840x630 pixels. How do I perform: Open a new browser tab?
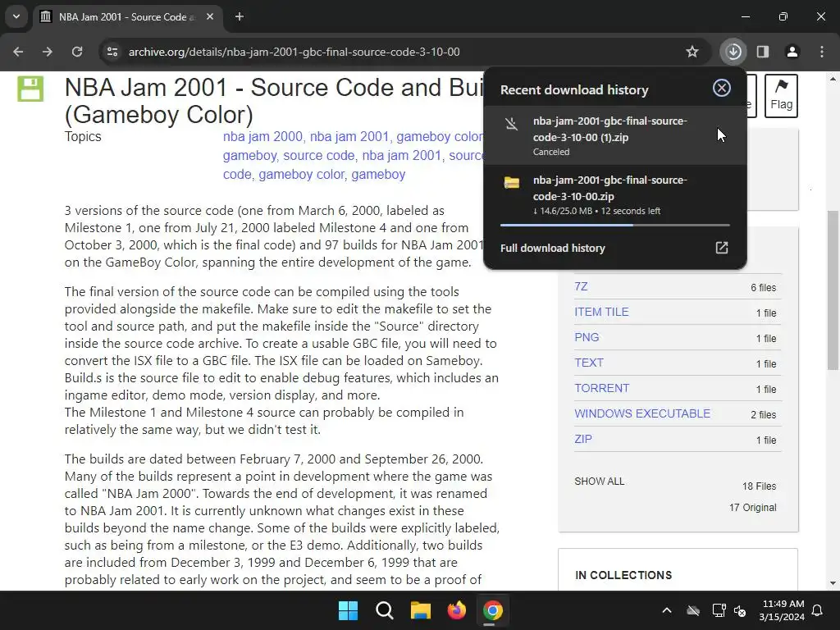coord(240,16)
